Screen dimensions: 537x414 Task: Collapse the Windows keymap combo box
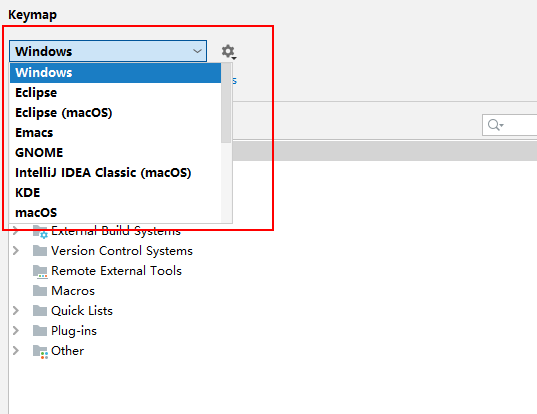108,51
